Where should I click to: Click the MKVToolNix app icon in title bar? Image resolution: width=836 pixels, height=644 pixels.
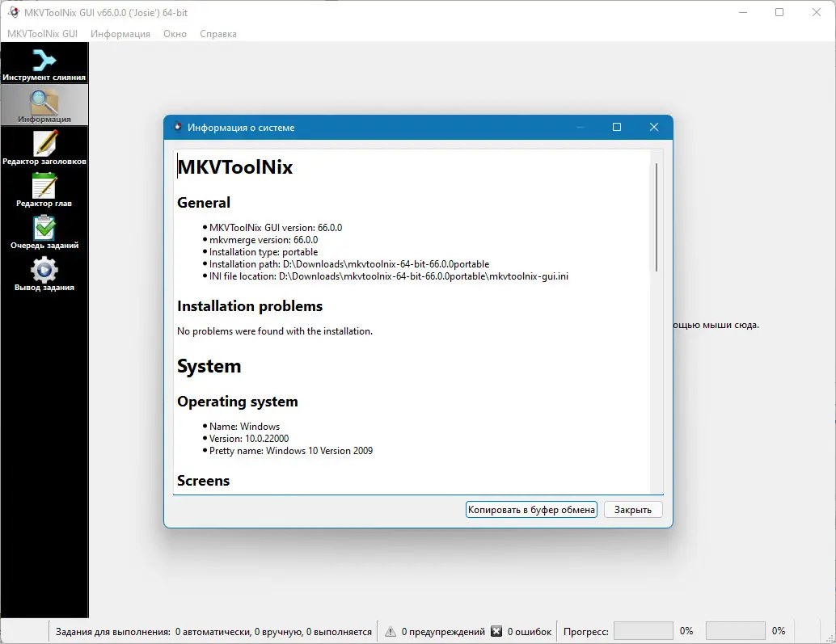click(x=14, y=12)
